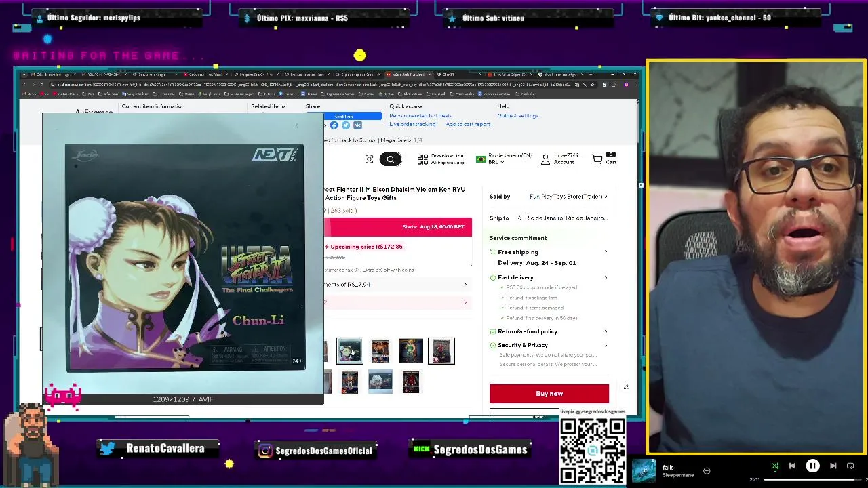Screen dimensions: 868x488
Task: Open Live order tracking link
Action: [x=412, y=125]
